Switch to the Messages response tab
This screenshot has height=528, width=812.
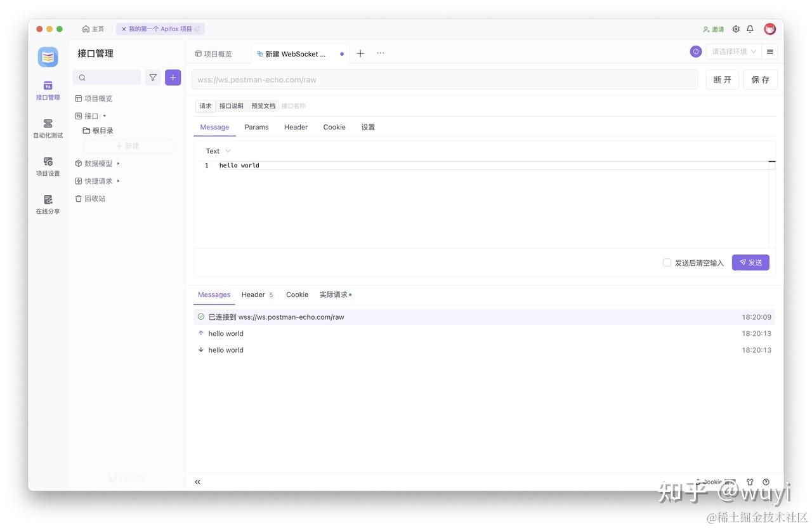pyautogui.click(x=214, y=294)
